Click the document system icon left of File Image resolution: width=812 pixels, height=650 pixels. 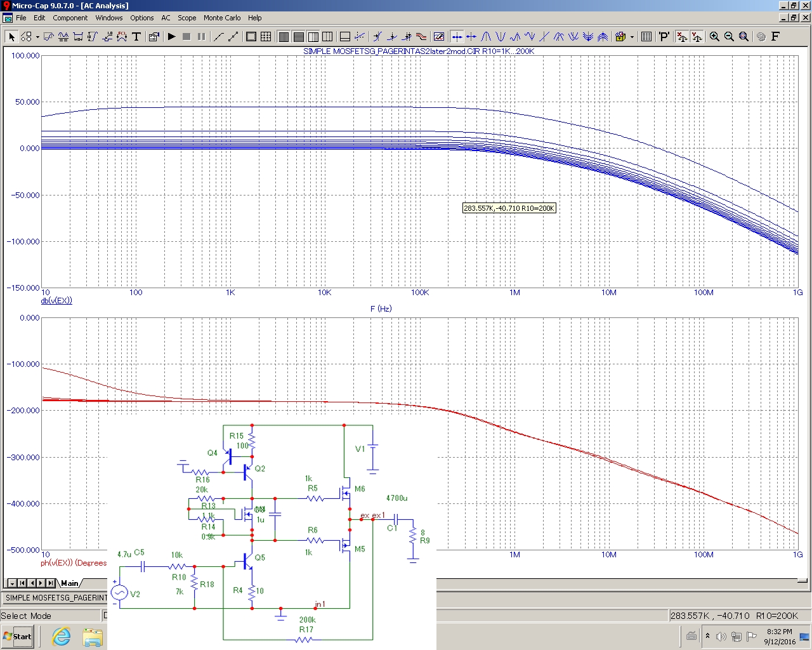point(8,18)
